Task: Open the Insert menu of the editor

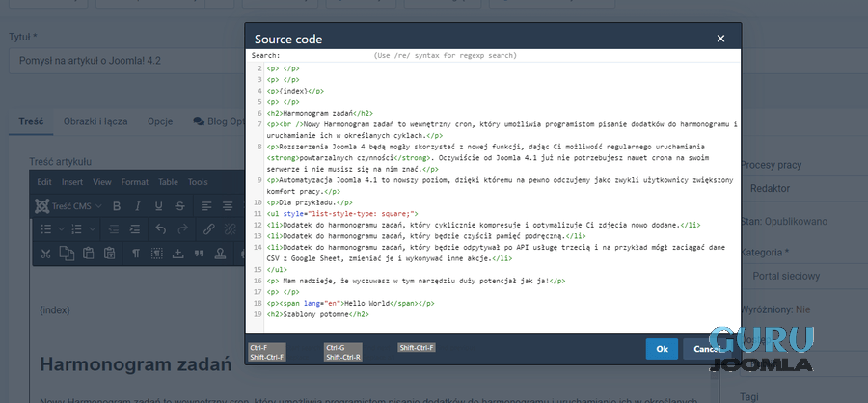Action: (x=72, y=182)
